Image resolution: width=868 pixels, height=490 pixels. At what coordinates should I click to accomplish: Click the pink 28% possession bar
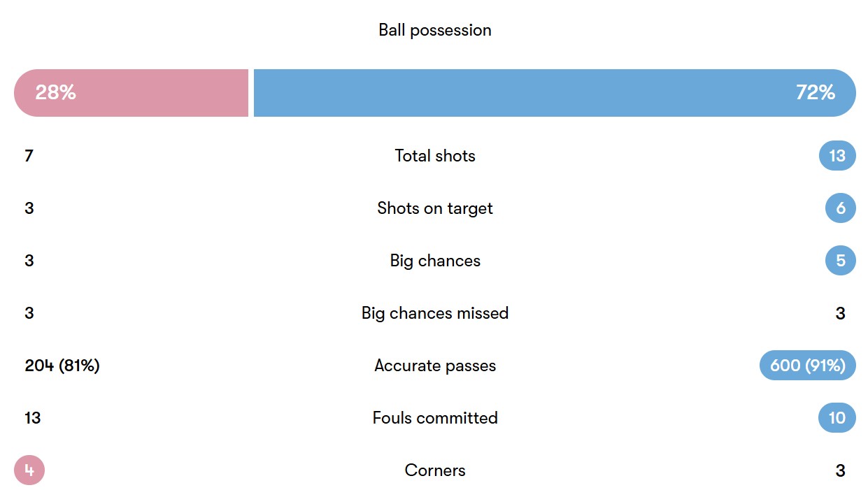(x=131, y=93)
